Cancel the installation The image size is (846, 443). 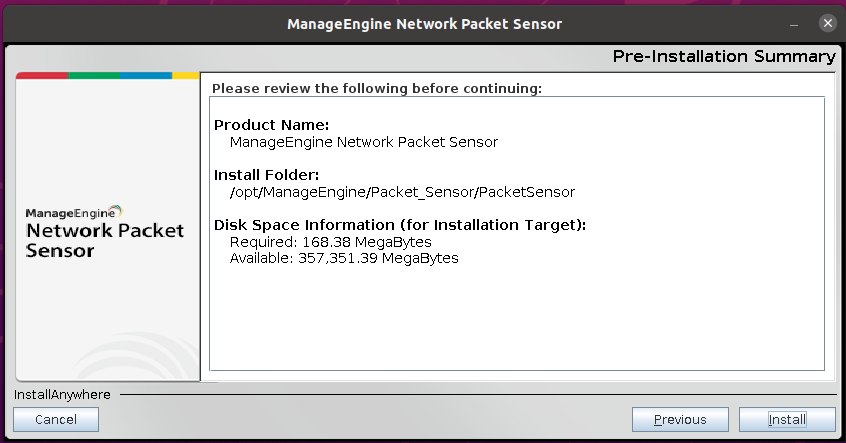point(56,420)
